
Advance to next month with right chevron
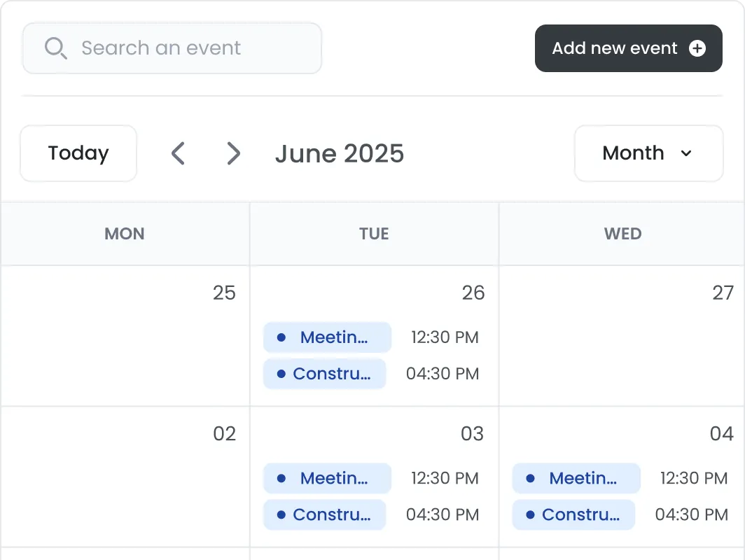tap(233, 153)
